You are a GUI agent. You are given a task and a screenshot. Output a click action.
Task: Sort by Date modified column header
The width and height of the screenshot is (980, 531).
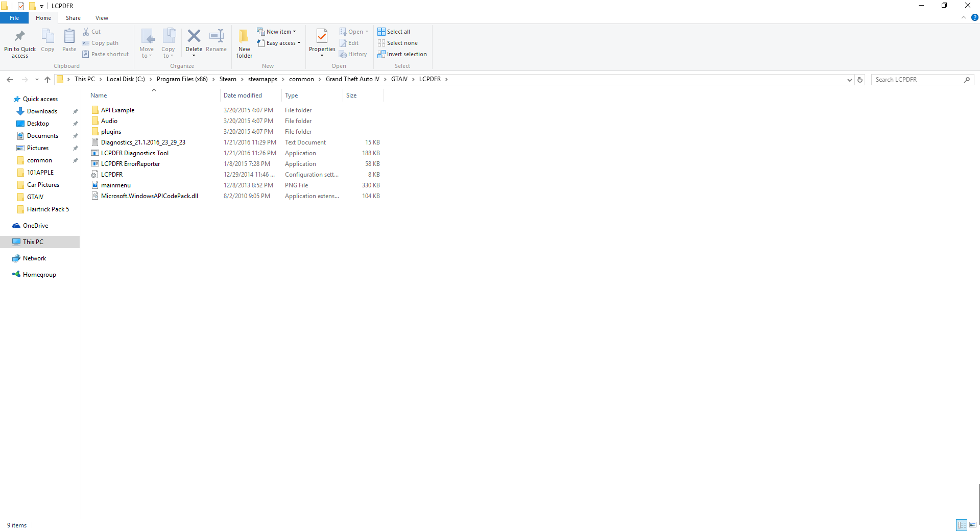tap(251, 95)
